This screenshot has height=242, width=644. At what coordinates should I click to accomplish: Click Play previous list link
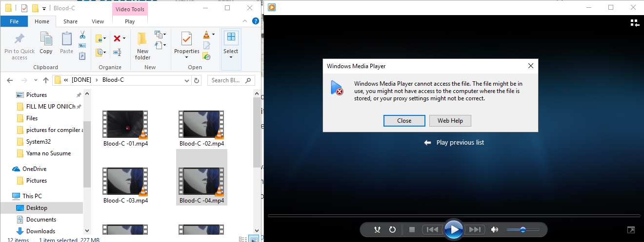click(x=454, y=143)
